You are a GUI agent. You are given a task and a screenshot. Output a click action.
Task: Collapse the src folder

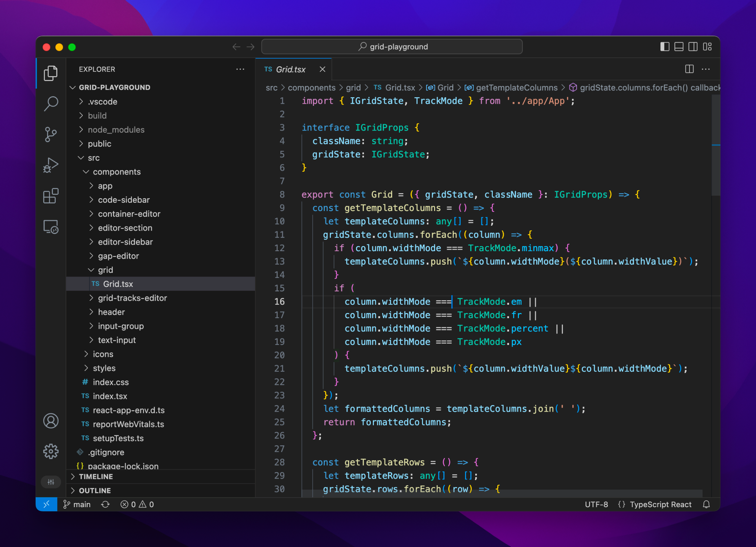coord(93,158)
